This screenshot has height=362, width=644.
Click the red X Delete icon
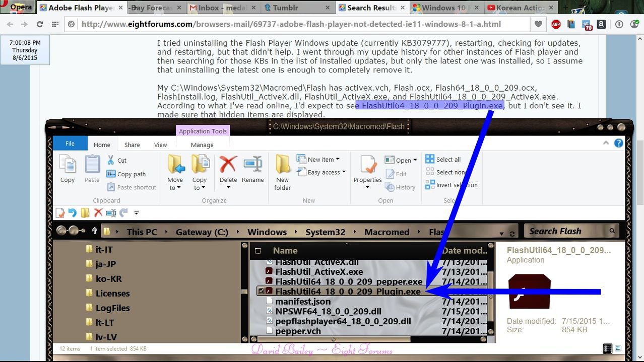click(228, 164)
